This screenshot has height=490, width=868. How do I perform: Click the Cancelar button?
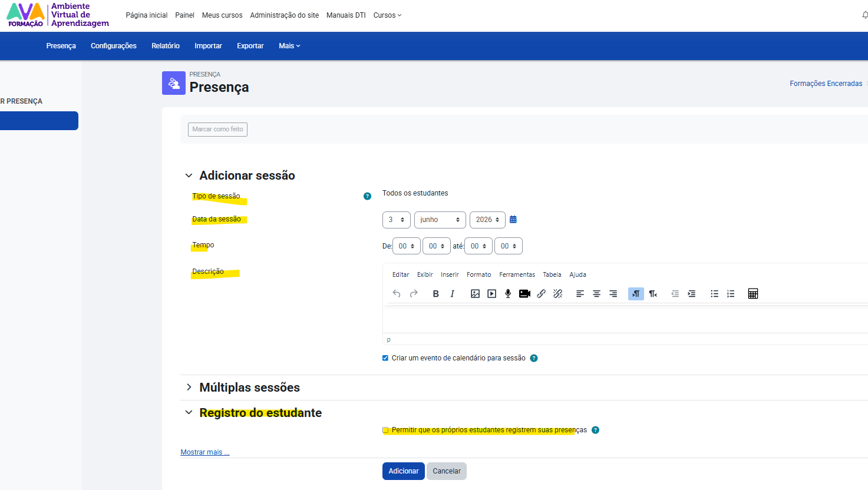(x=447, y=471)
